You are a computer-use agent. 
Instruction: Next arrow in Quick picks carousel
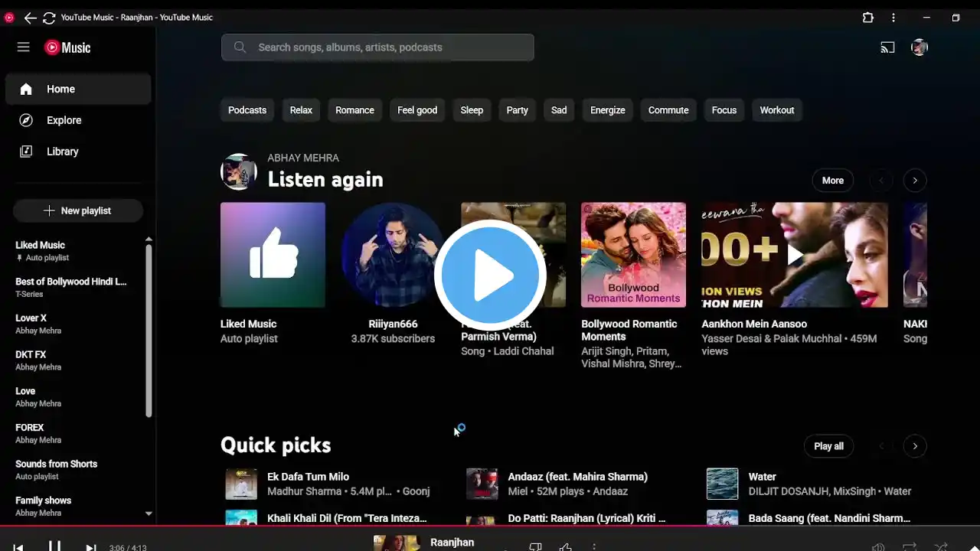(915, 446)
